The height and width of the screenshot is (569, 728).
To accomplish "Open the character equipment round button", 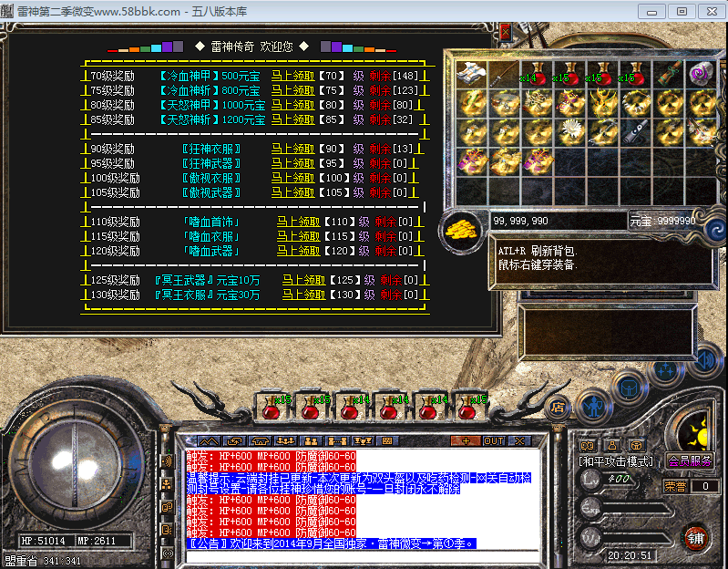I will coord(593,406).
